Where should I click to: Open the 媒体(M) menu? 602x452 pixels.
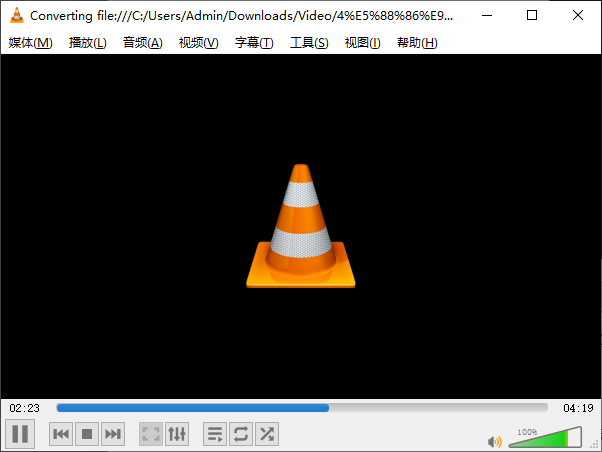[30, 43]
